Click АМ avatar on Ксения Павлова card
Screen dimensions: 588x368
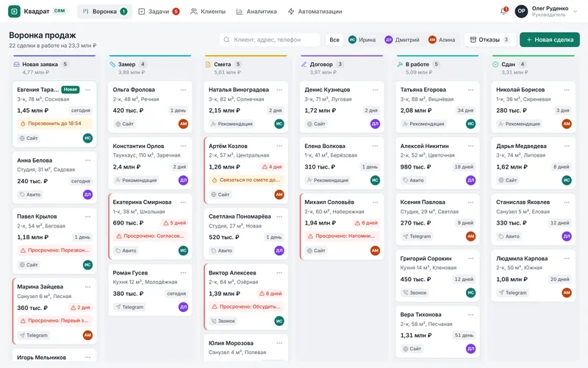[471, 236]
